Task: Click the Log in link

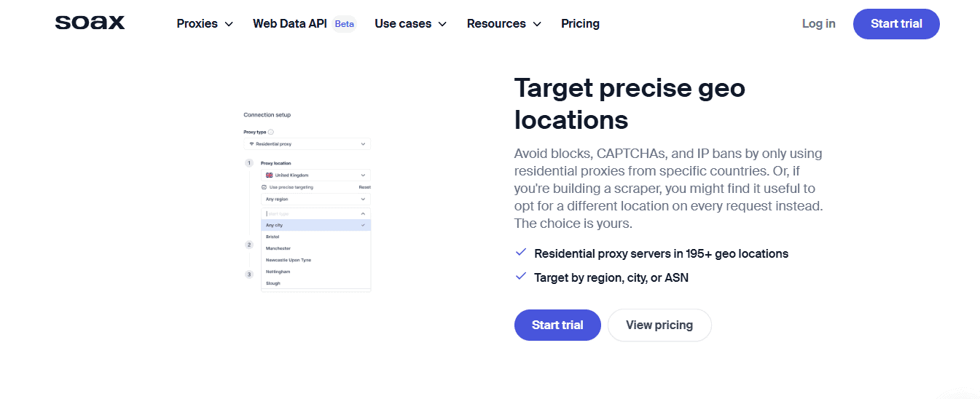Action: pos(818,23)
